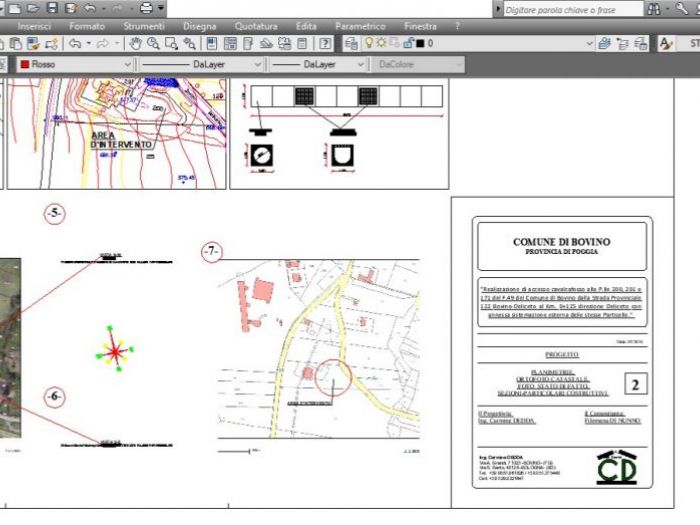Open the first DaLayer linetype dropdown
The height and width of the screenshot is (525, 700).
tap(257, 64)
